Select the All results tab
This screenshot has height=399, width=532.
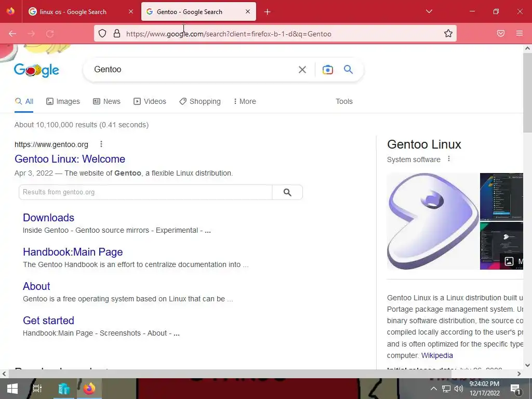(24, 101)
